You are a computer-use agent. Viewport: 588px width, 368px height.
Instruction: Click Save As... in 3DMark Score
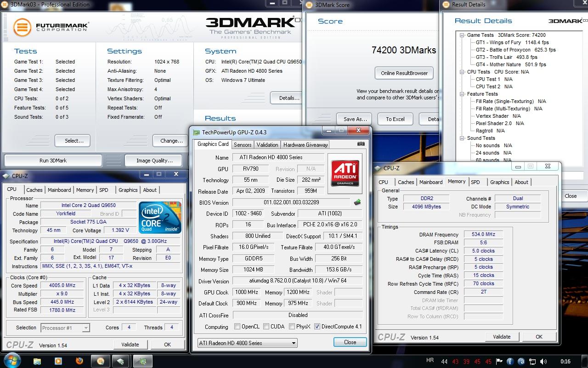tap(355, 119)
